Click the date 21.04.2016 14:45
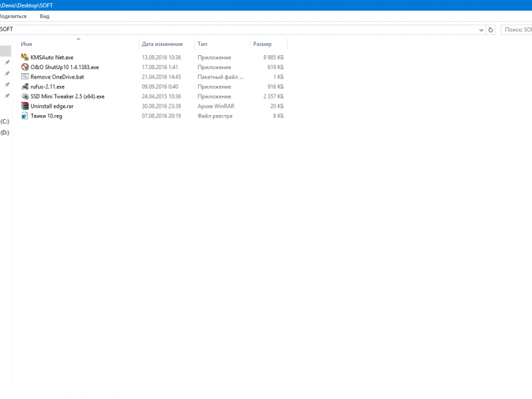This screenshot has height=399, width=532. tap(161, 77)
